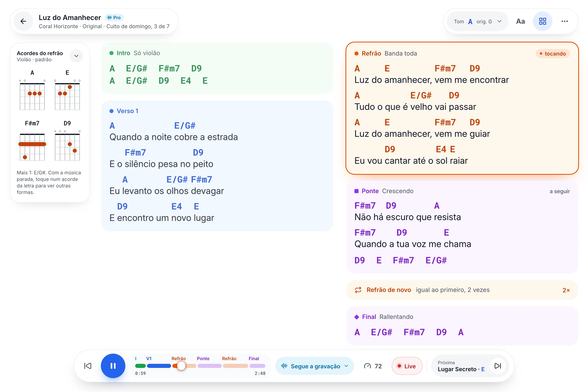
Task: Jump to the V1 segment in timeline
Action: [159, 366]
